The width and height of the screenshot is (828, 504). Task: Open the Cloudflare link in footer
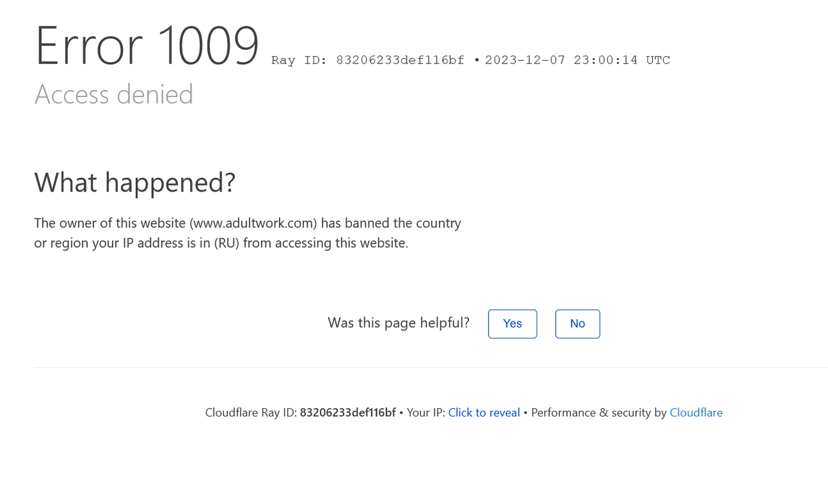pos(696,413)
